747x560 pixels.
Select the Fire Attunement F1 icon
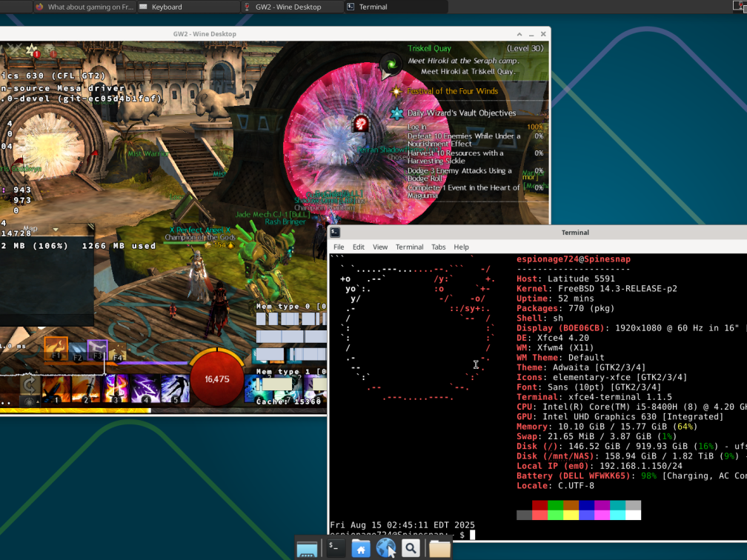coord(56,348)
